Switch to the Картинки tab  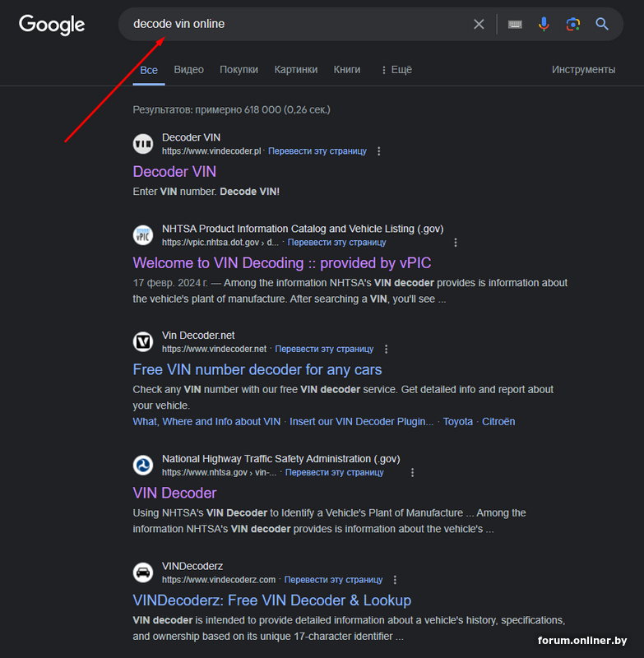296,70
